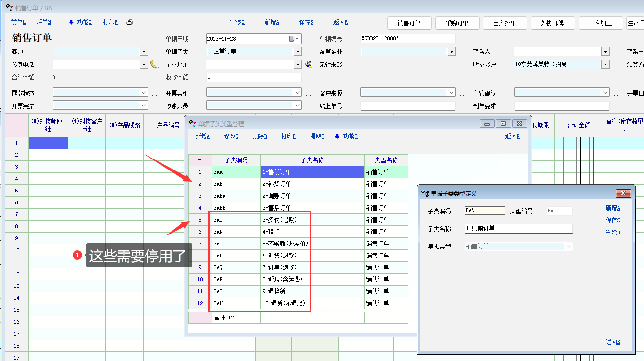The image size is (644, 361).
Task: Maximize the 单据子类类型管理 window
Action: pyautogui.click(x=504, y=124)
